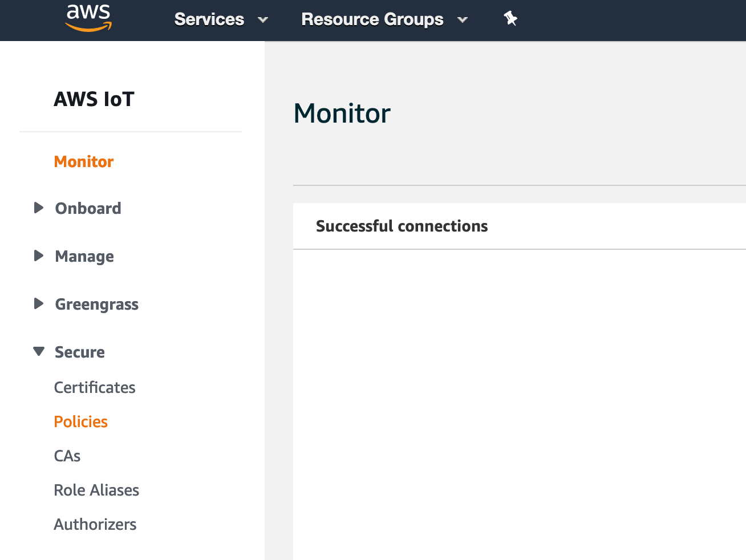This screenshot has width=746, height=560.
Task: Open Policies under Secure
Action: coord(80,422)
